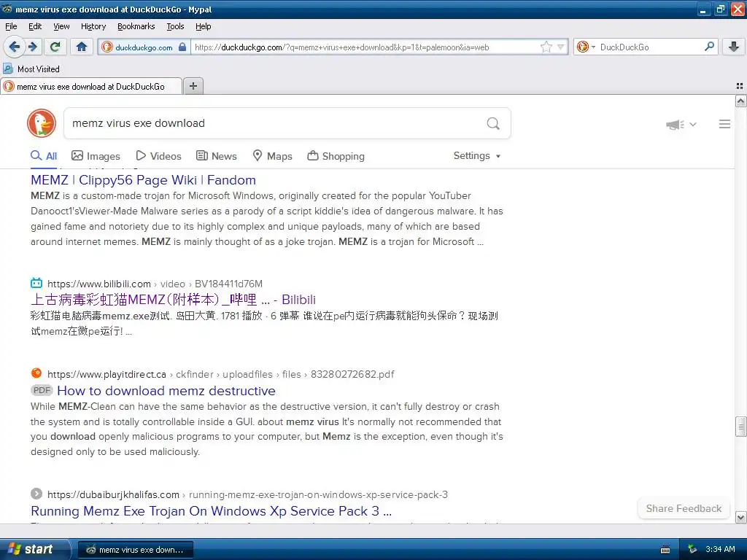Click the duckduckgo.com site identity label
The height and width of the screenshot is (560, 747).
(144, 47)
